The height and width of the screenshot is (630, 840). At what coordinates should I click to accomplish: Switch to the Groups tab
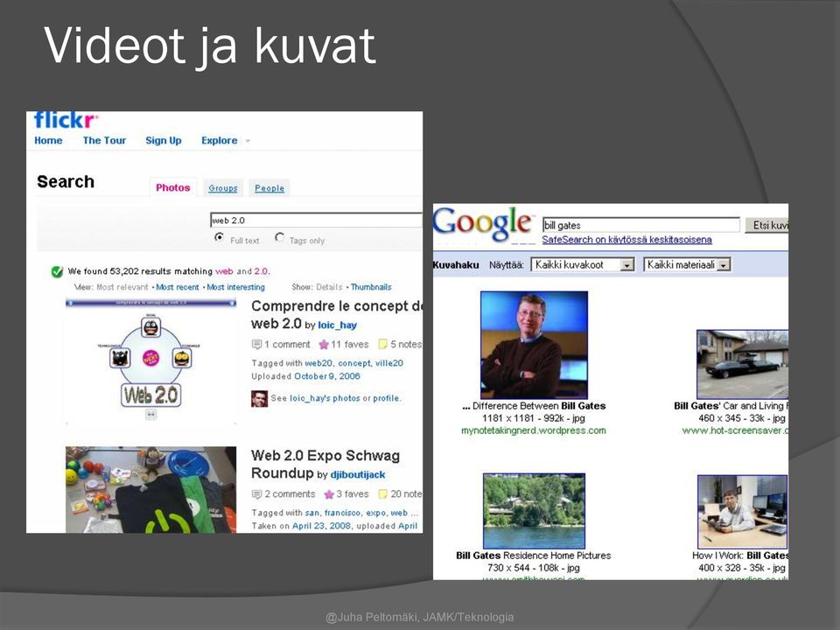pyautogui.click(x=223, y=188)
